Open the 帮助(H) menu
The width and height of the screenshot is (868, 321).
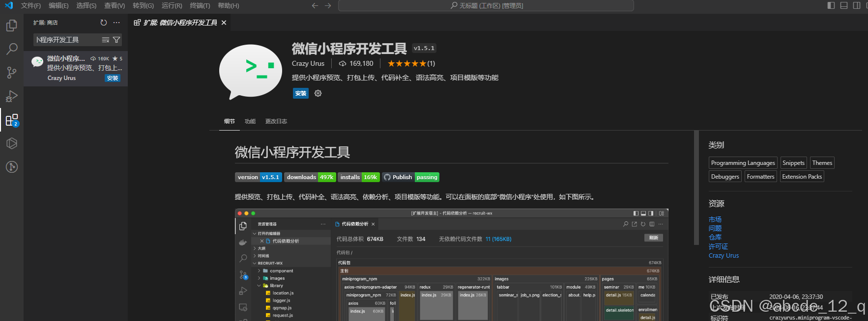tap(228, 5)
